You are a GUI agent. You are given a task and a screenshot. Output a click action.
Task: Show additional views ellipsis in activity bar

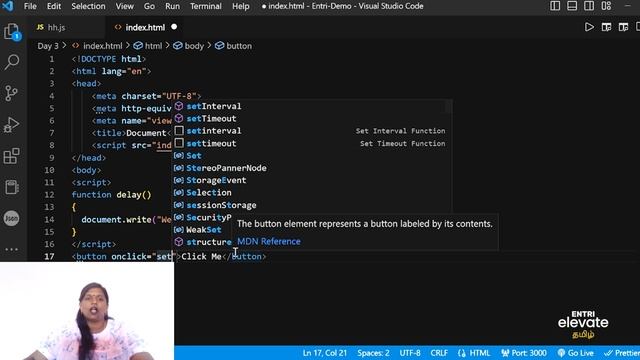(x=11, y=249)
